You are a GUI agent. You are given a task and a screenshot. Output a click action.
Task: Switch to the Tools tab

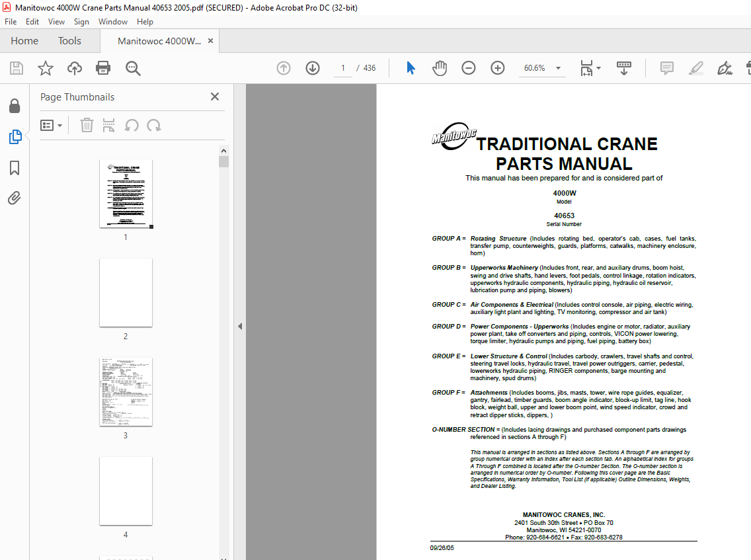tap(69, 41)
